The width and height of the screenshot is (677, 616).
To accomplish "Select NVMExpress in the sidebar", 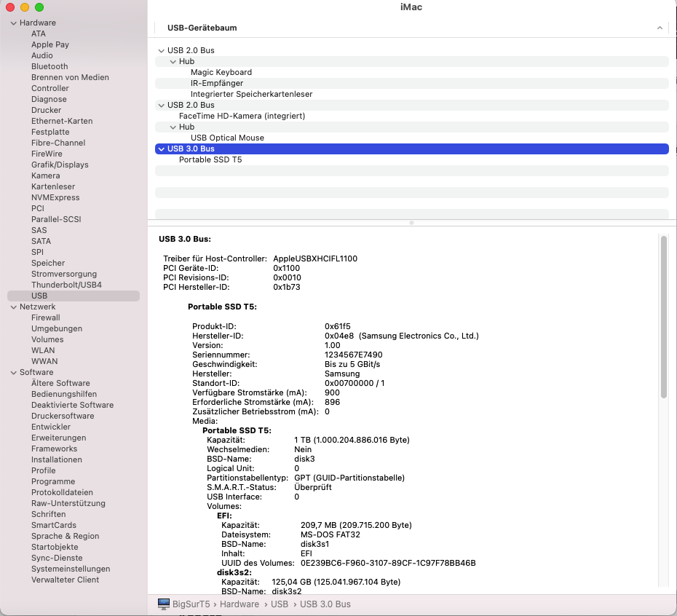I will coord(55,197).
